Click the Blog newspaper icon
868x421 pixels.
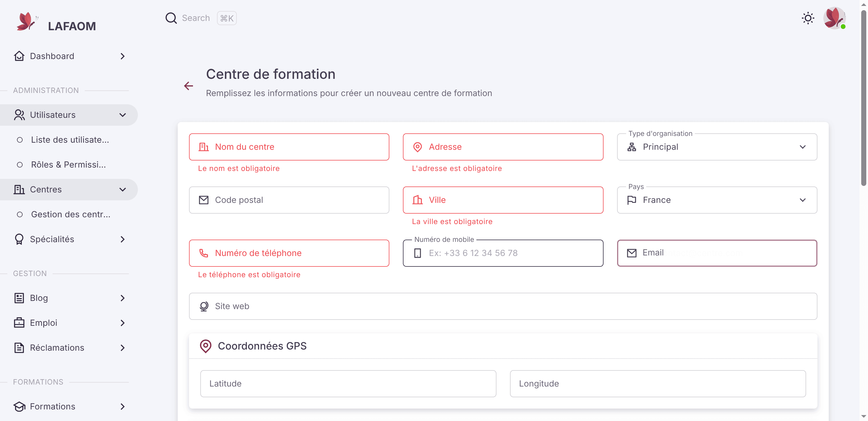pyautogui.click(x=19, y=298)
